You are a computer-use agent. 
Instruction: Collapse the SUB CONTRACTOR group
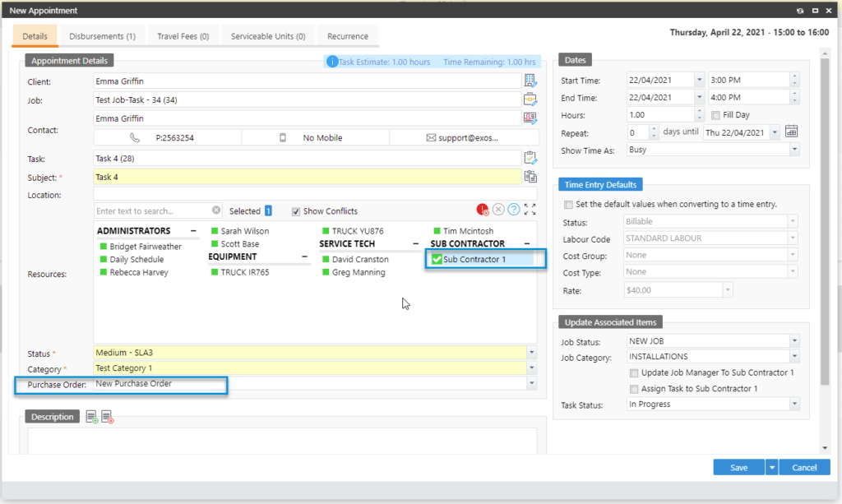(527, 243)
